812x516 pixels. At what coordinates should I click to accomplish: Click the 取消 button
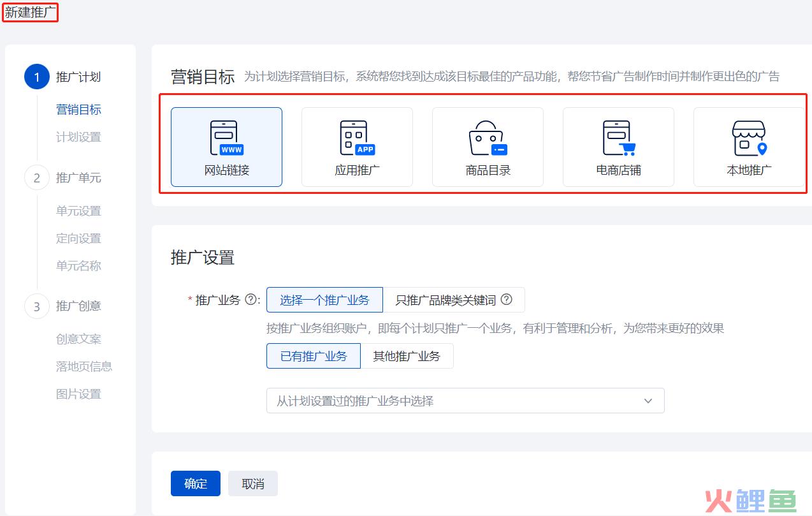pos(253,483)
